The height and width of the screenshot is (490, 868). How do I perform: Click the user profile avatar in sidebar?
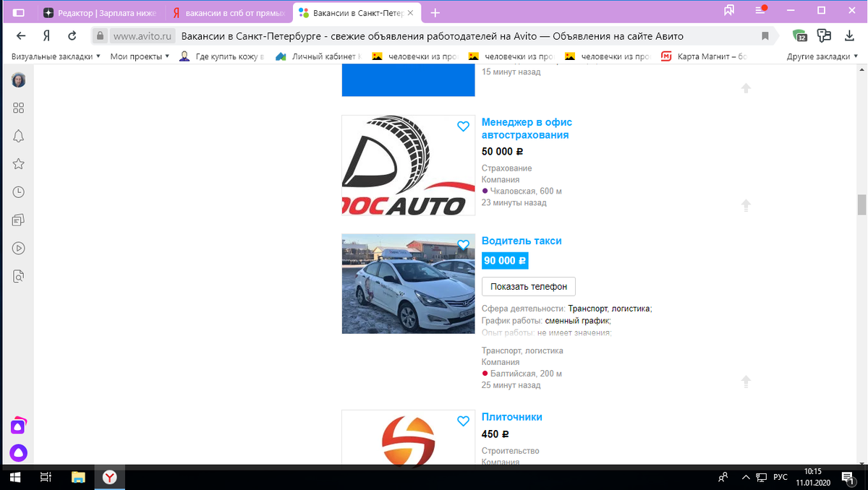coord(19,79)
